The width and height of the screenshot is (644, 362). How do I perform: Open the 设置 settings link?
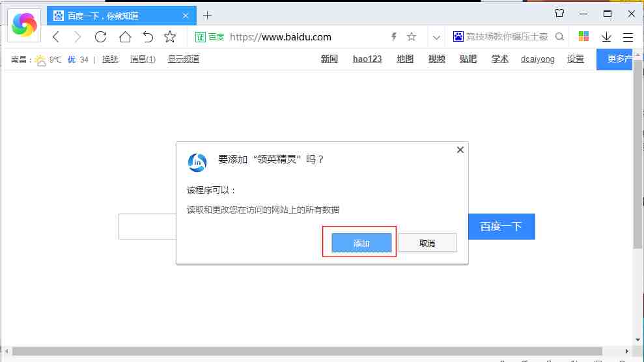(576, 59)
